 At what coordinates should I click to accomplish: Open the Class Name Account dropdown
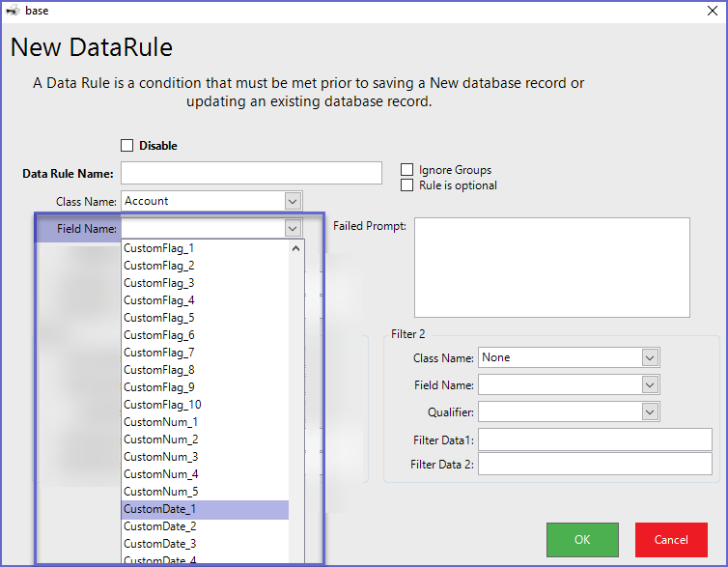pyautogui.click(x=294, y=201)
